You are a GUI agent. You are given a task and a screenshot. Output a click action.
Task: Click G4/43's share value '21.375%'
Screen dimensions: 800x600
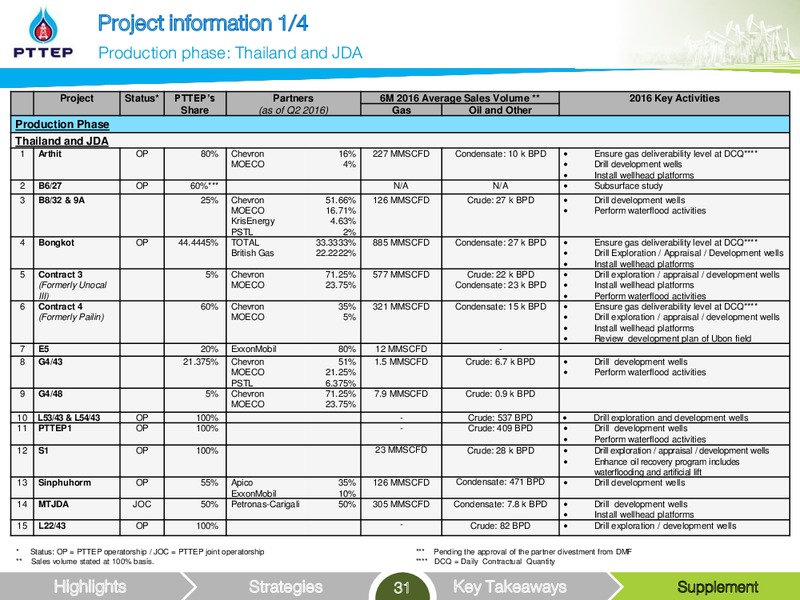coord(201,362)
